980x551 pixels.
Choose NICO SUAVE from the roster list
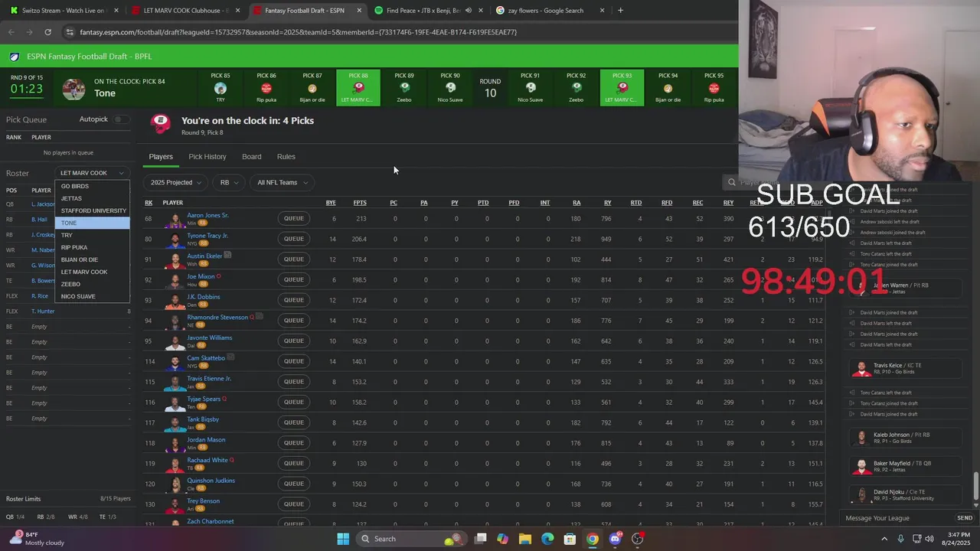(92, 296)
